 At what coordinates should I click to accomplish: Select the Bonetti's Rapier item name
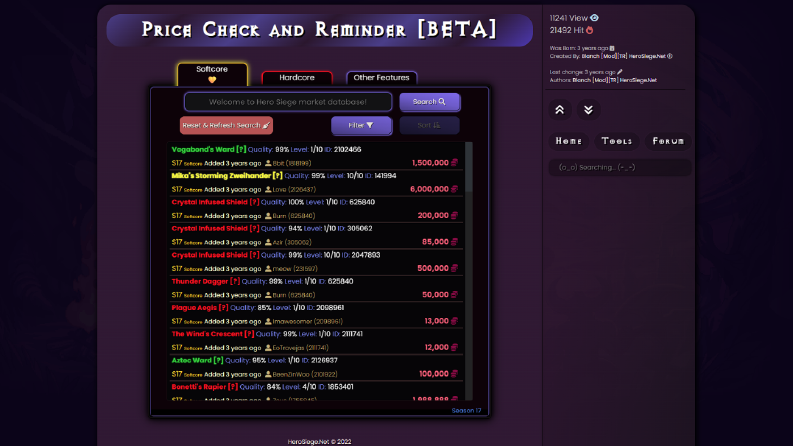199,387
